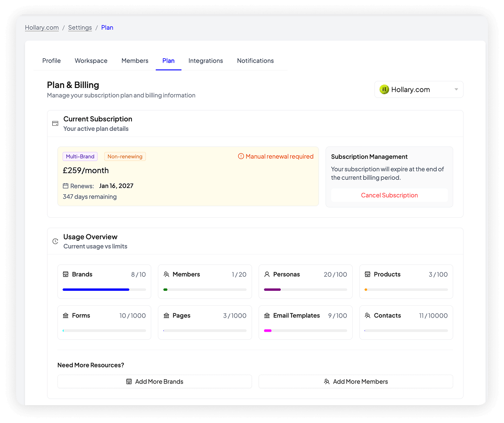Click the warning icon by Manual renewal required
504x423 pixels.
pos(241,157)
